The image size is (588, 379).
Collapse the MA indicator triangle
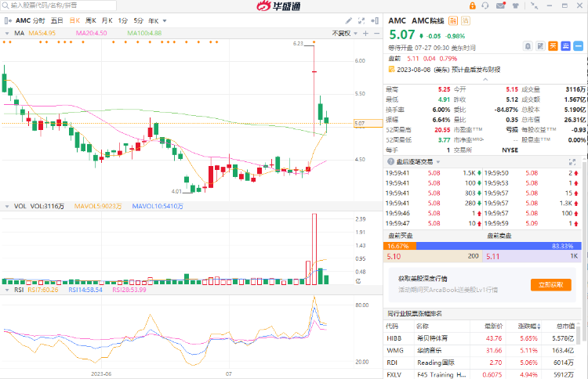7,34
